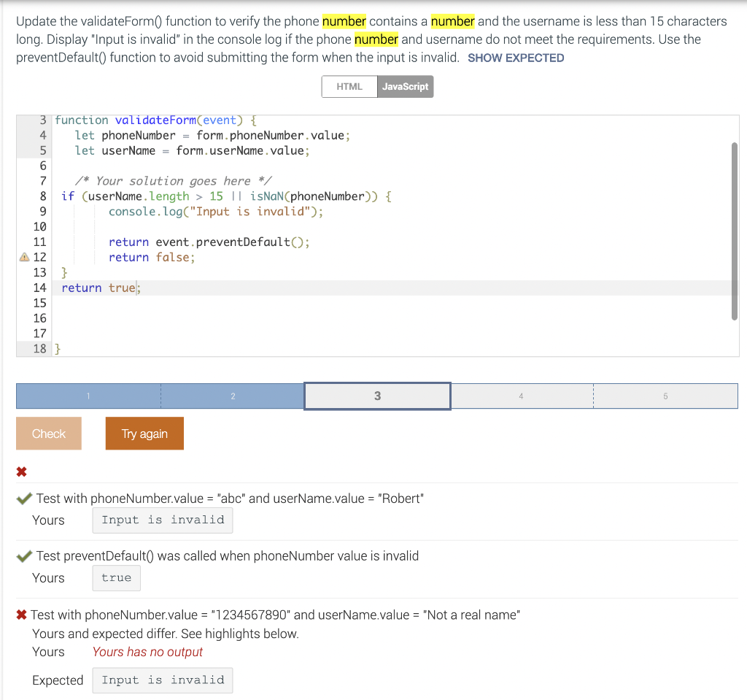This screenshot has height=700, width=747.
Task: Open SHOW EXPECTED
Action: point(515,58)
